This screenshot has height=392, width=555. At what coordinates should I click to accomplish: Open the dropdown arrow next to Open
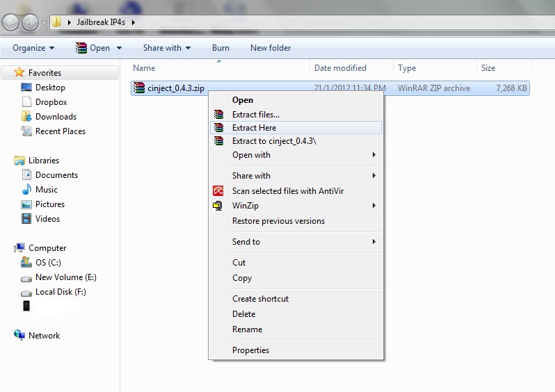pyautogui.click(x=120, y=48)
